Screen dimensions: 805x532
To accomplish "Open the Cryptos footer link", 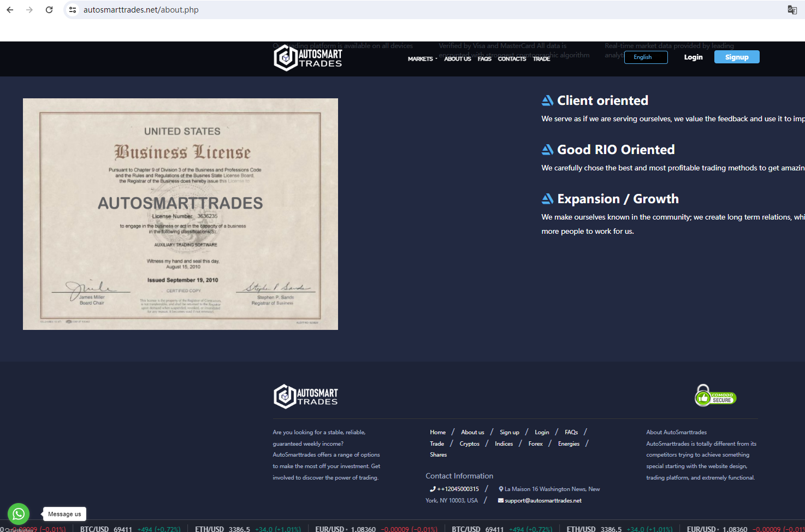I will [470, 444].
